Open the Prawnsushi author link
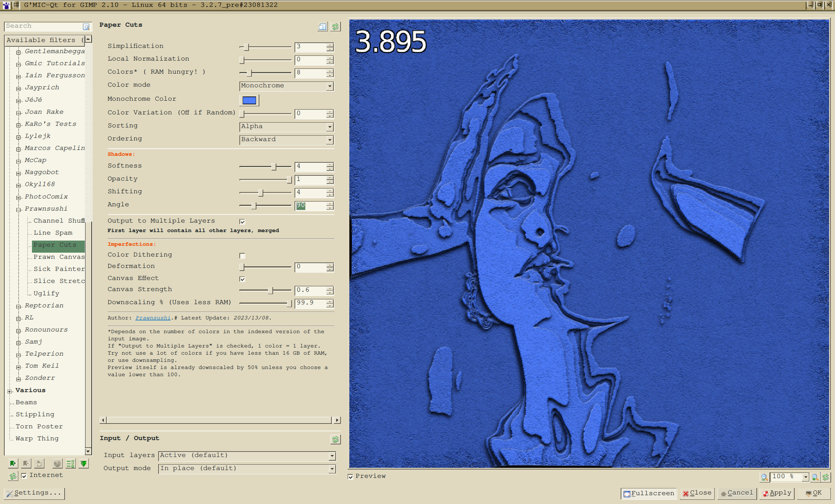Image resolution: width=835 pixels, height=504 pixels. point(153,318)
